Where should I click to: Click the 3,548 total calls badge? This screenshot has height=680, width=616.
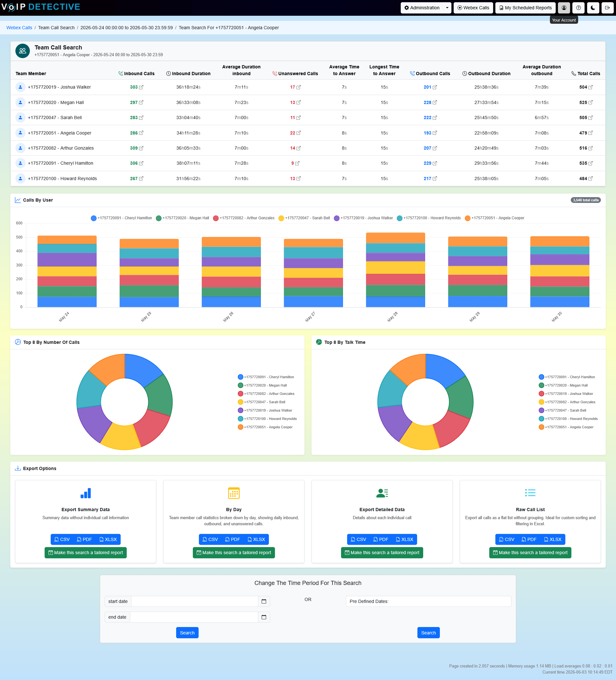586,200
